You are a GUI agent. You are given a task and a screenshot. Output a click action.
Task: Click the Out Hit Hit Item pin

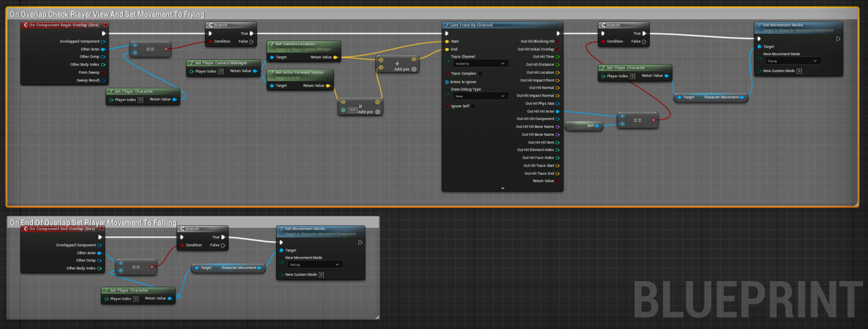[x=558, y=142]
